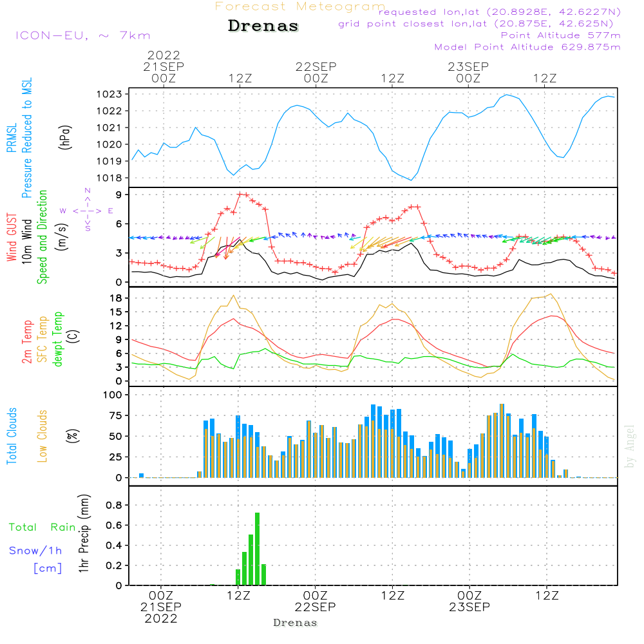Click the blue "Total Clouds" label
The width and height of the screenshot is (644, 644).
12,436
